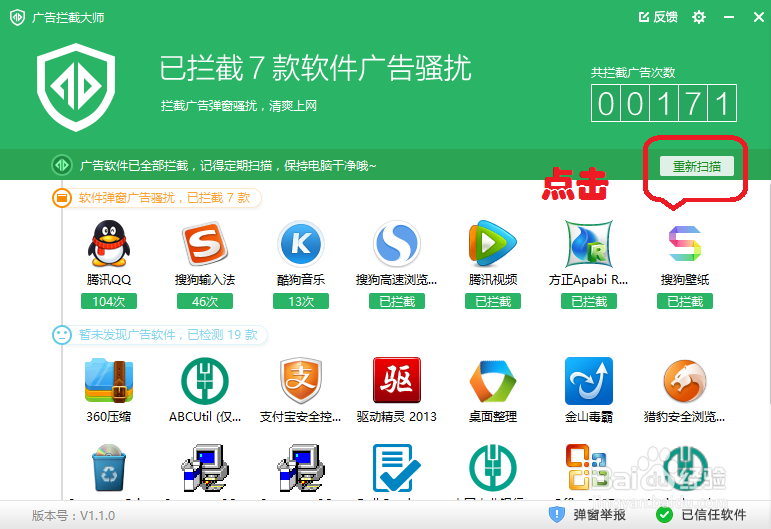Click the blue face icon by 暂未发现广告软件
This screenshot has height=529, width=771.
(x=62, y=335)
